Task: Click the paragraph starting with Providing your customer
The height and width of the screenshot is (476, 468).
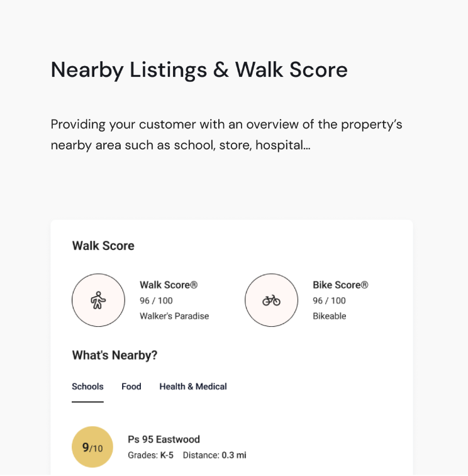Action: point(226,135)
